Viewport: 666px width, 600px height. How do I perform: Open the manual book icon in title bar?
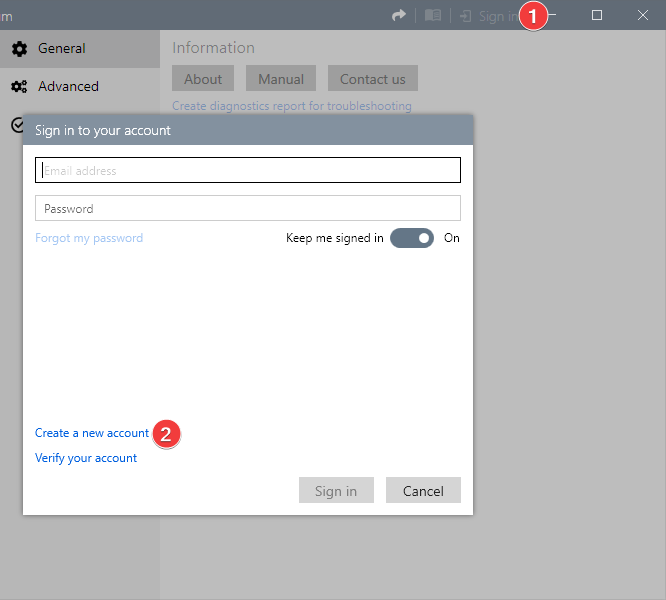[x=433, y=16]
